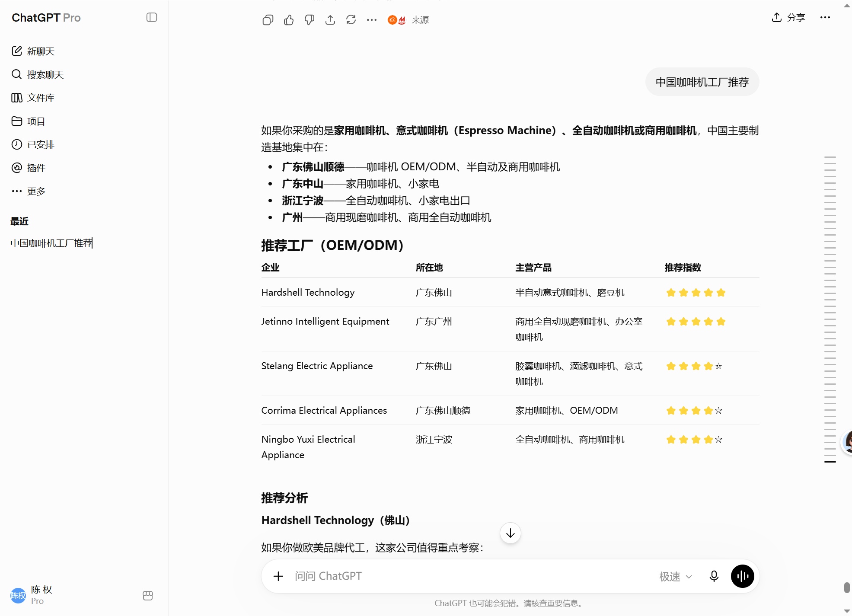
Task: Click the avatar at right edge
Action: 847,442
